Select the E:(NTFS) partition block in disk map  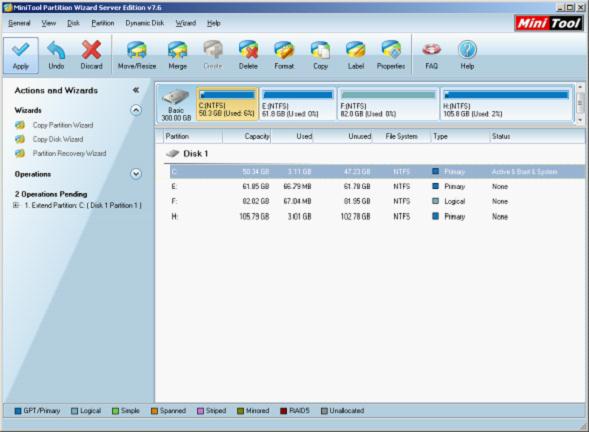(298, 104)
